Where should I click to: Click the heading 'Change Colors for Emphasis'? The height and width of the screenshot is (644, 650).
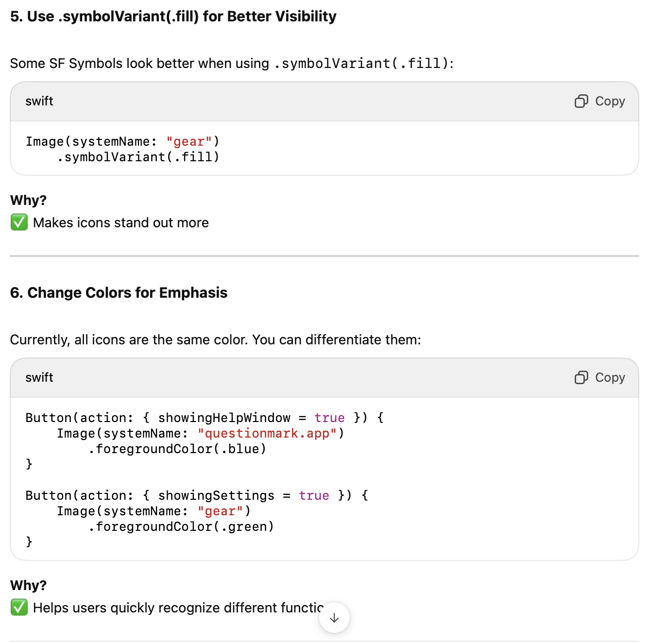(x=119, y=292)
